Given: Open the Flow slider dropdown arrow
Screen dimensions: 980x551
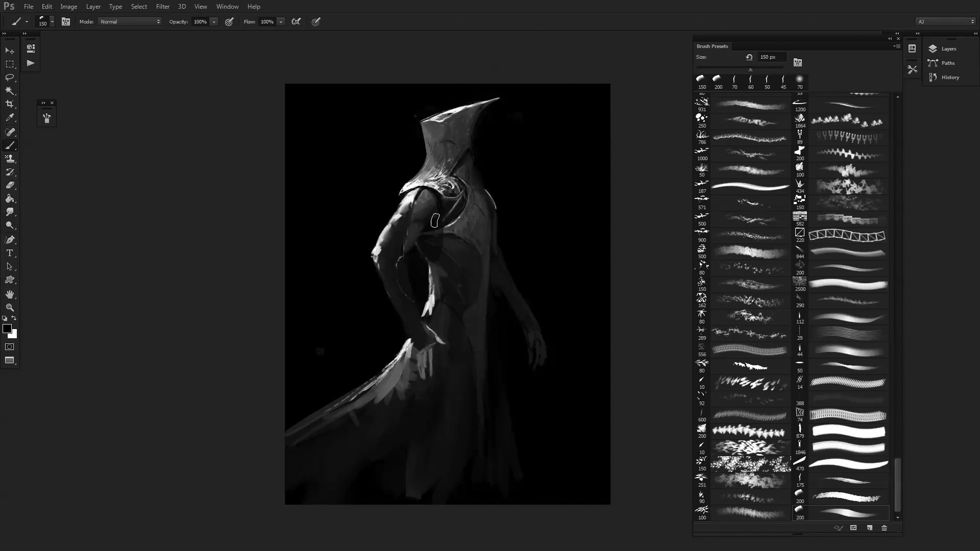Looking at the screenshot, I should pyautogui.click(x=281, y=22).
